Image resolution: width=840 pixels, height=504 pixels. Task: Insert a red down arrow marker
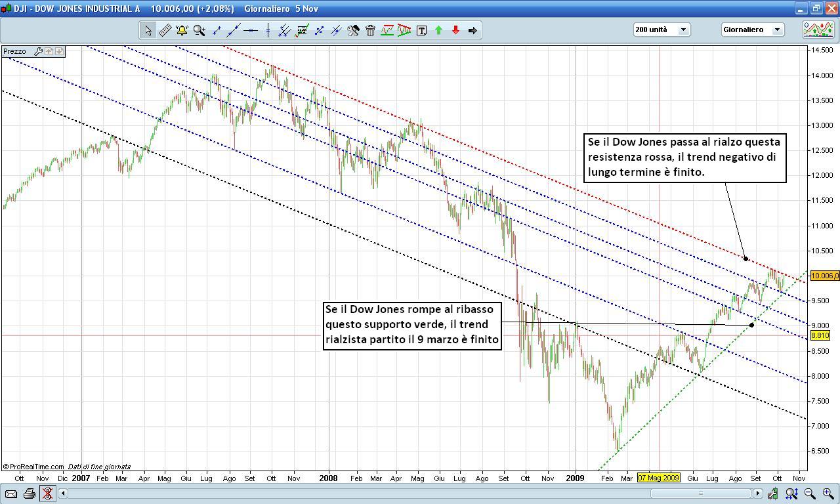tap(455, 30)
